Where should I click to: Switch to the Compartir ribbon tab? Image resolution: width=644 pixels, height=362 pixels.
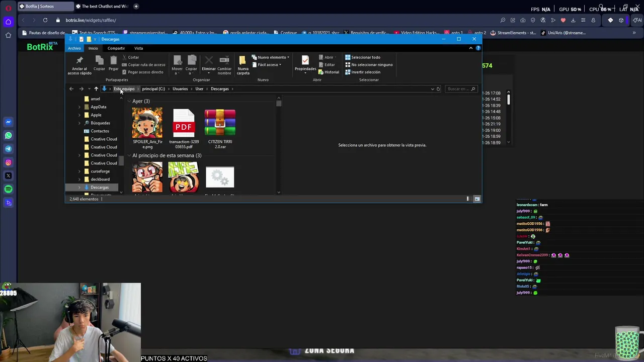tap(116, 48)
